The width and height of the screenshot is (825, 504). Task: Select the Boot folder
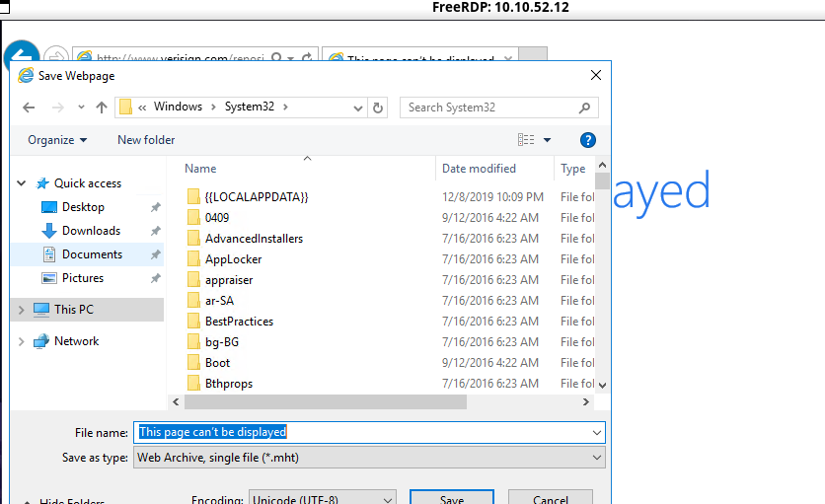217,363
